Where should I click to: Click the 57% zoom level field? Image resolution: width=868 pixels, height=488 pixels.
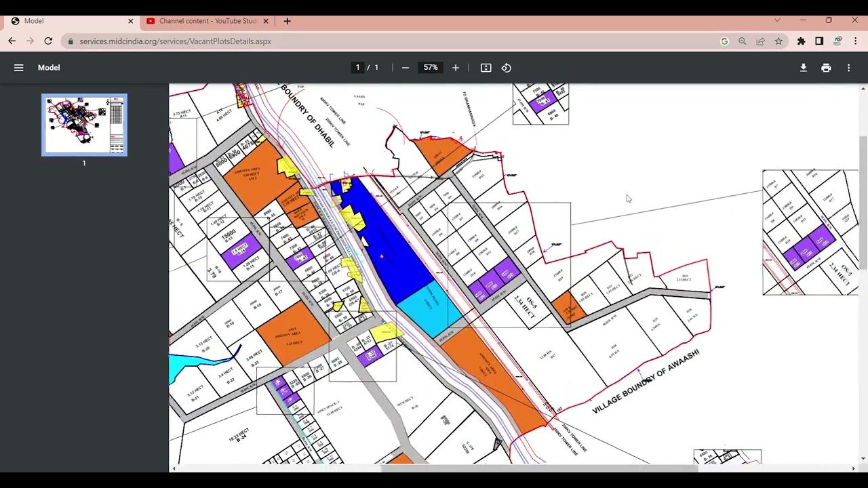(x=431, y=68)
